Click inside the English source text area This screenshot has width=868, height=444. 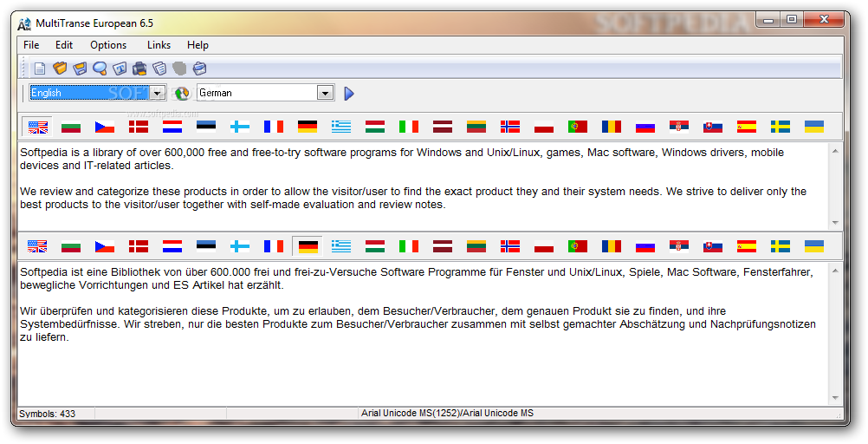[x=423, y=185]
